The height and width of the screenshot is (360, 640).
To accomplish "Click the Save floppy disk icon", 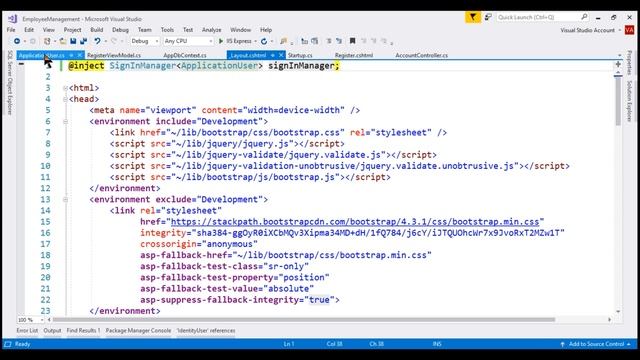I will (x=73, y=41).
